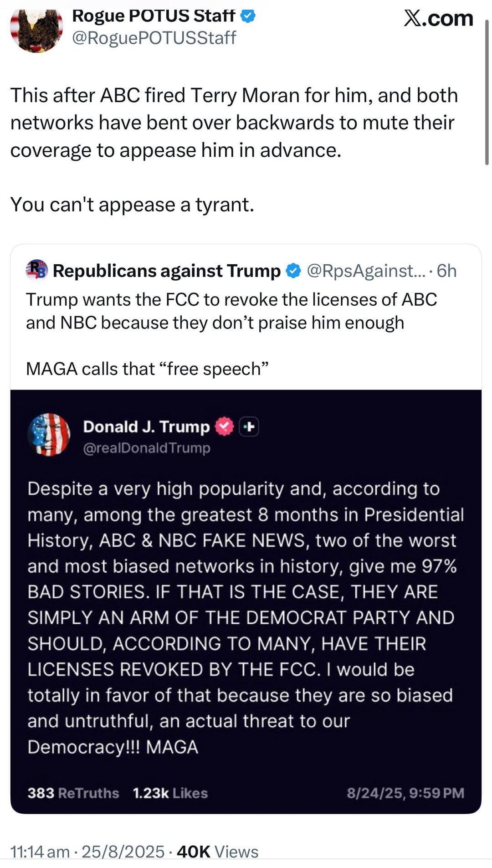Open the @realDonaldTrump handle
Viewport: 492px width, 868px height.
(x=146, y=448)
